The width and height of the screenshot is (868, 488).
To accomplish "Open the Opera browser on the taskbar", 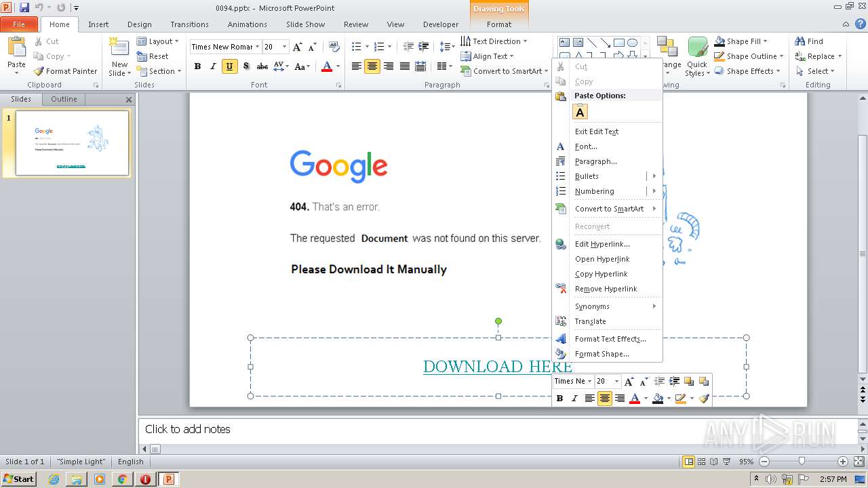I will point(145,479).
